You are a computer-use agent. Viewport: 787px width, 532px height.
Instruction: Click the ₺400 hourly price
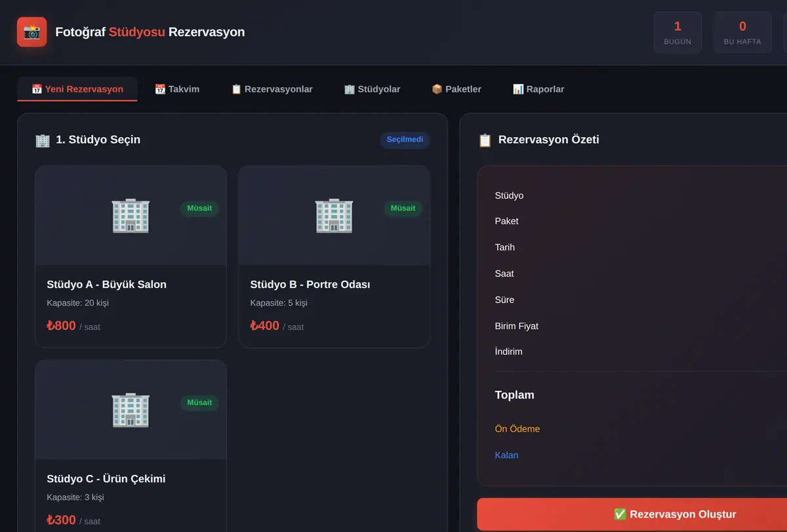(x=265, y=325)
